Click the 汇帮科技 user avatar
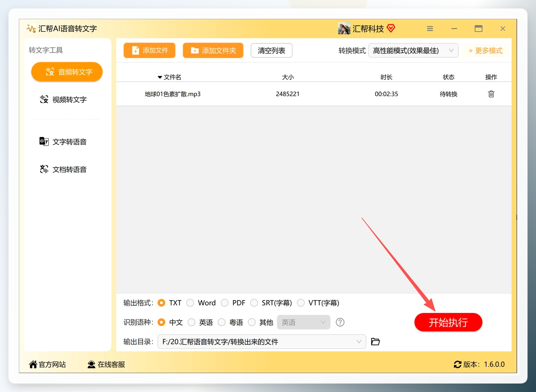 pyautogui.click(x=344, y=28)
